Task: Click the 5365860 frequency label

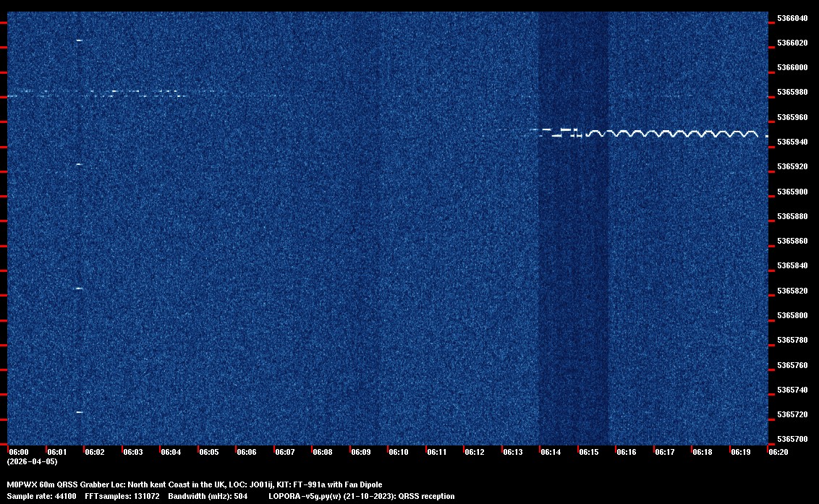Action: (x=792, y=241)
